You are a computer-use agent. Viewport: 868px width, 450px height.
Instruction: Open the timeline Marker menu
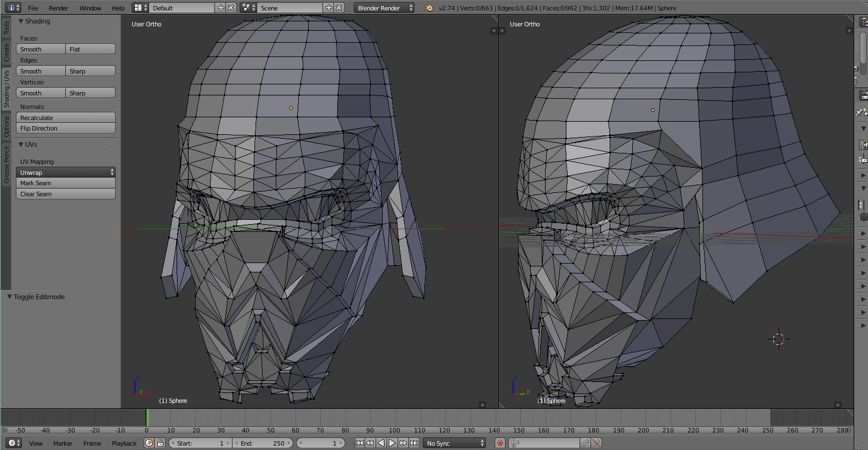pyautogui.click(x=63, y=443)
